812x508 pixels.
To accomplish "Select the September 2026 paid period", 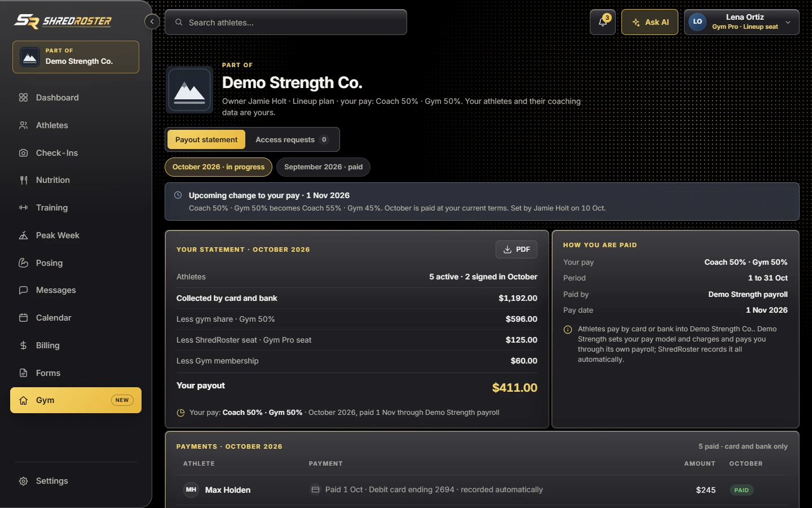I will [x=323, y=167].
